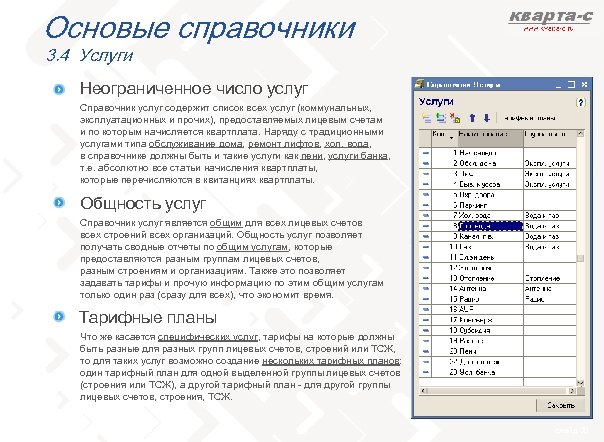The image size is (604, 442).
Task: Minimize the Услуги dialog window
Action: point(559,84)
